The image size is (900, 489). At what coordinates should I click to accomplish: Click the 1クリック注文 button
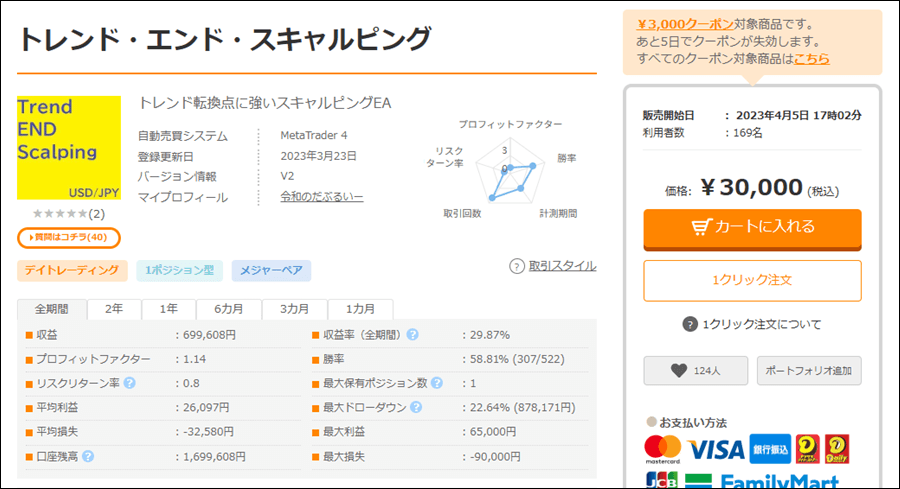pyautogui.click(x=752, y=280)
